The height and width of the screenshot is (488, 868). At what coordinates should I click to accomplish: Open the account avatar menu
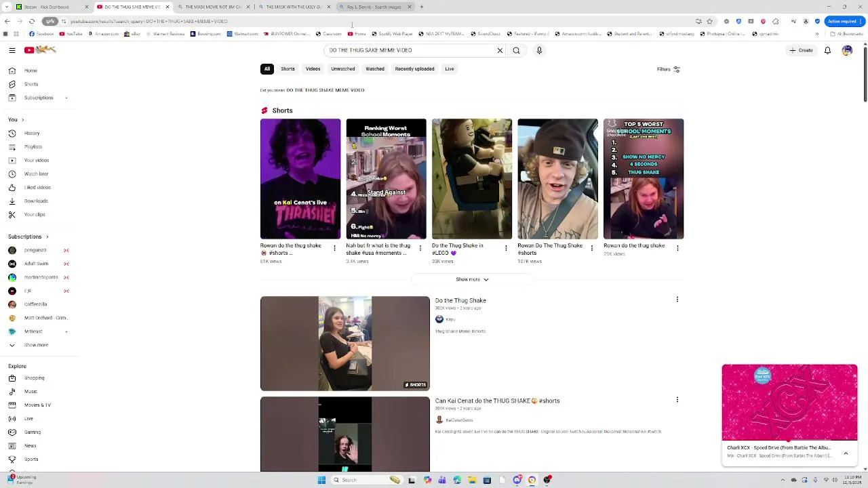click(847, 50)
